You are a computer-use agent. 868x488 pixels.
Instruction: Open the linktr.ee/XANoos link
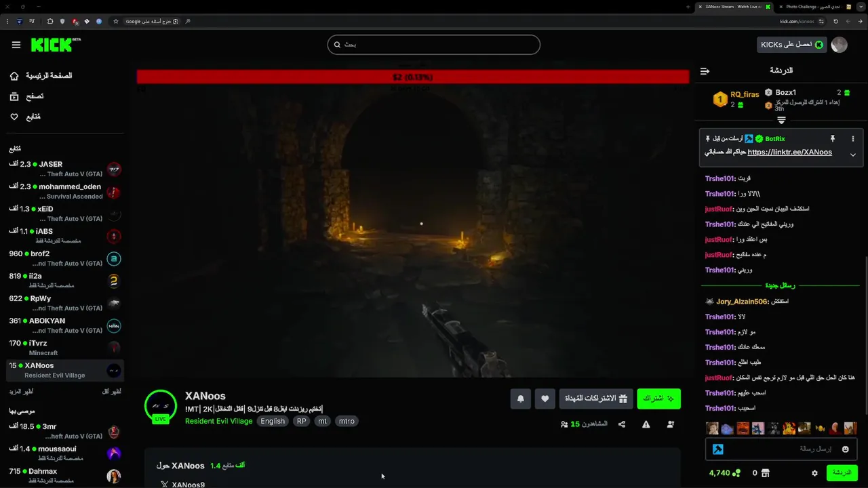(x=789, y=152)
